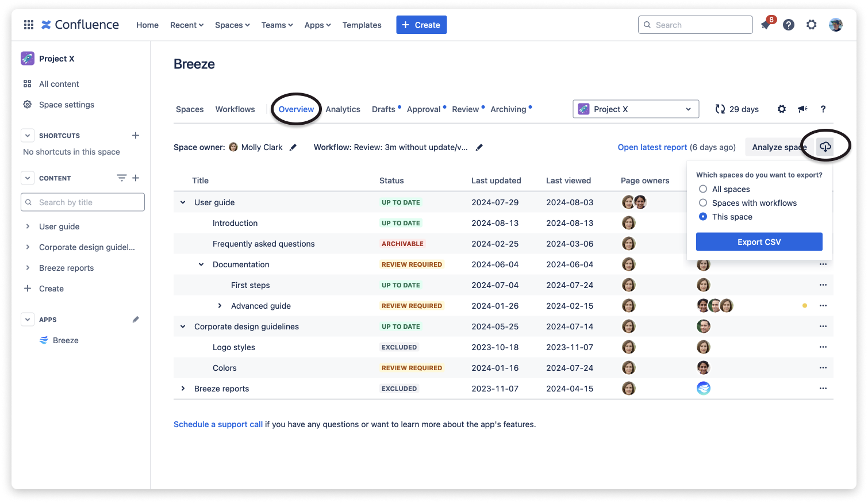Screen dimensions: 868x503
Task: Open the Project X space dropdown
Action: tap(636, 109)
